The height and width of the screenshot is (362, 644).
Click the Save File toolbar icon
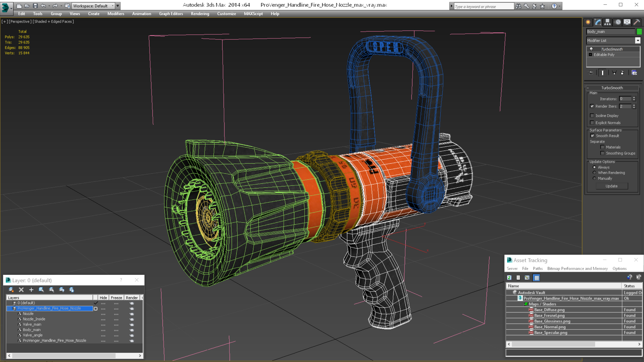[x=35, y=6]
